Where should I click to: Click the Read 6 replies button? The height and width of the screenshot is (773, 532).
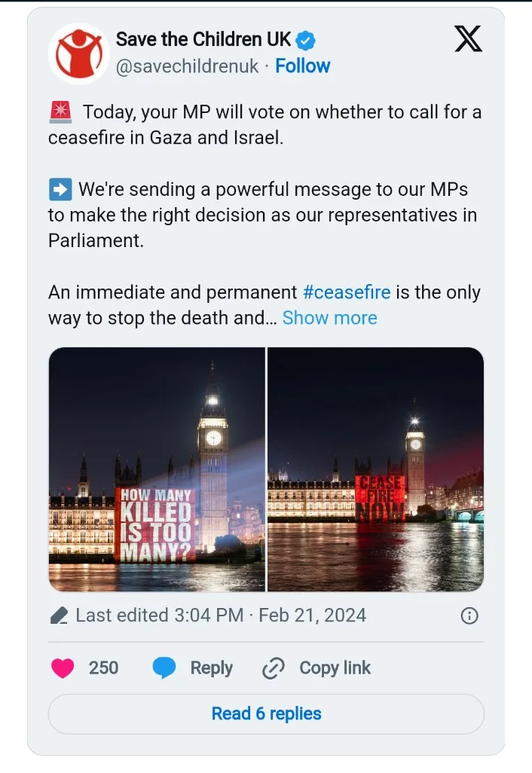tap(266, 713)
